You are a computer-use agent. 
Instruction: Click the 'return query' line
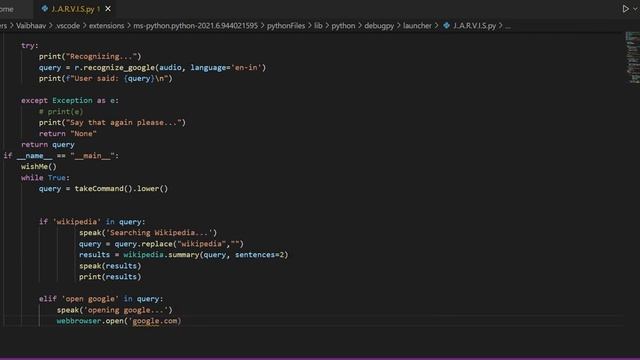(48, 144)
